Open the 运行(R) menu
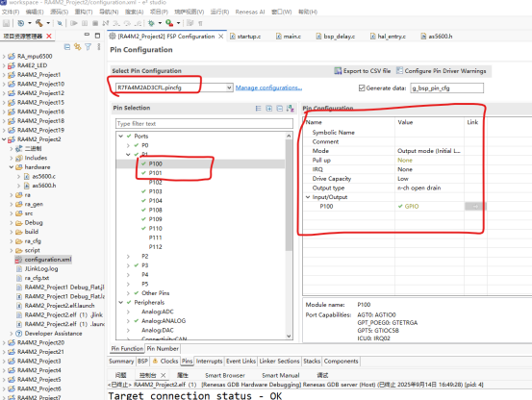This screenshot has width=532, height=400. pos(219,12)
